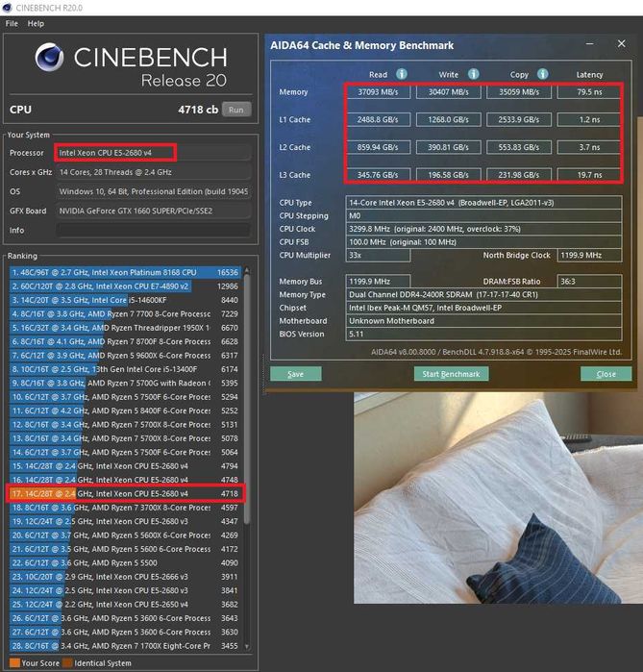Select ranking row 16 scoring 4748
643x672 pixels.
click(x=125, y=480)
